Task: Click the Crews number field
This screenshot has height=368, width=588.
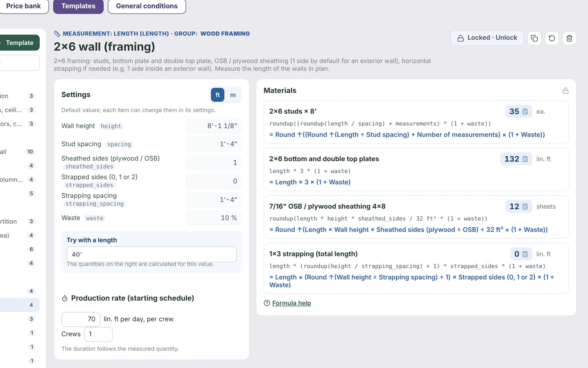Action: (98, 334)
